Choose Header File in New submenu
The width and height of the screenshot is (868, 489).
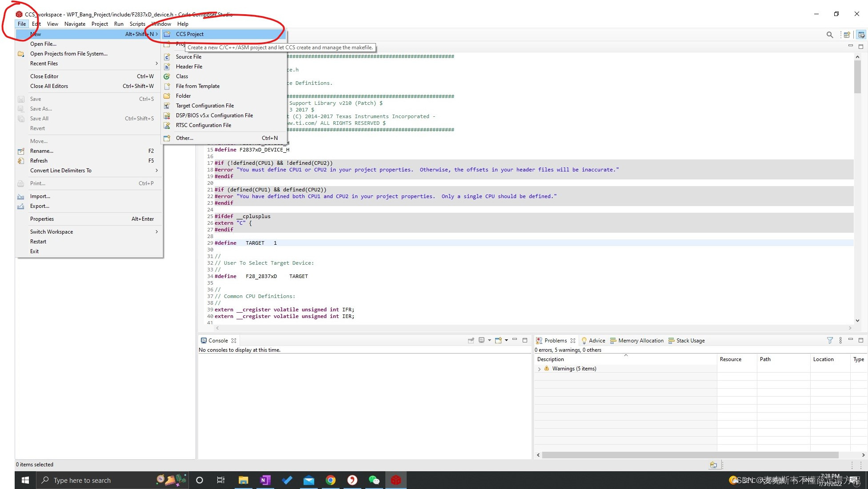[224, 67]
